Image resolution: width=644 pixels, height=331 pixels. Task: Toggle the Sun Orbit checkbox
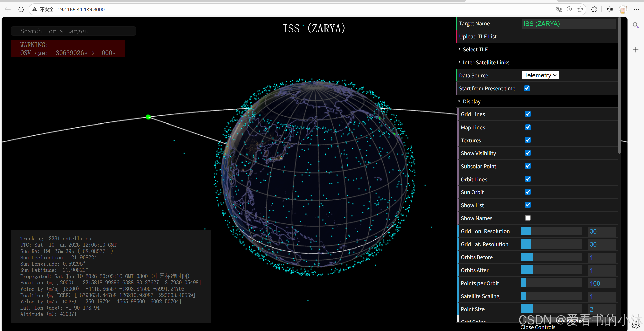528,192
